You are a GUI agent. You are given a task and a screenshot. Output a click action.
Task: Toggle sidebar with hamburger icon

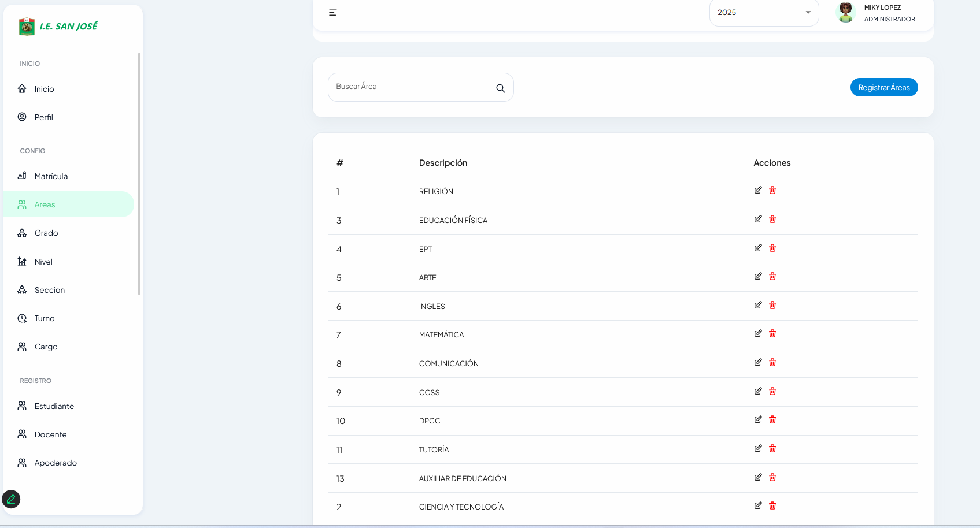click(x=332, y=13)
